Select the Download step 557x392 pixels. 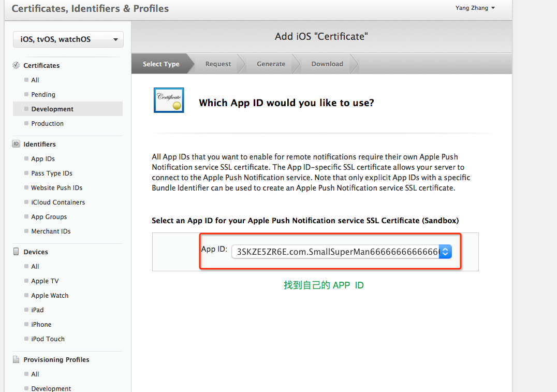coord(327,64)
